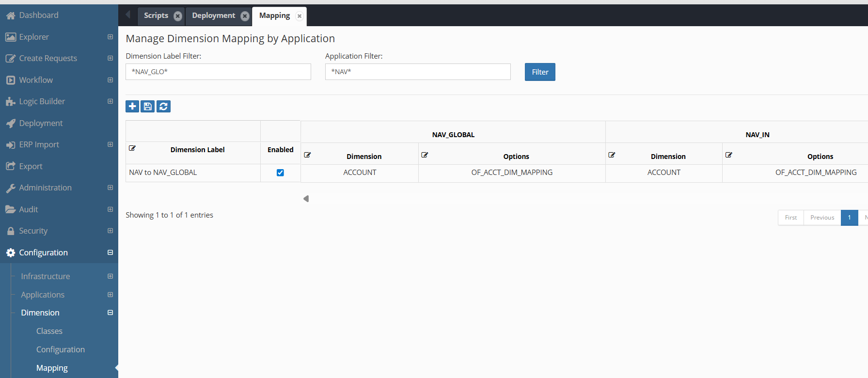Expand the Infrastructure submenu
Image resolution: width=868 pixels, height=378 pixels.
point(110,276)
